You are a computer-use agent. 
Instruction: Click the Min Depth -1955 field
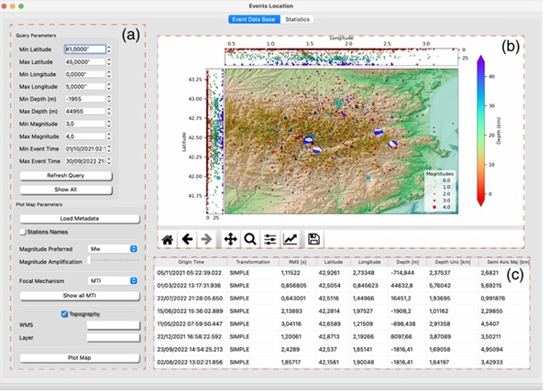(x=85, y=99)
